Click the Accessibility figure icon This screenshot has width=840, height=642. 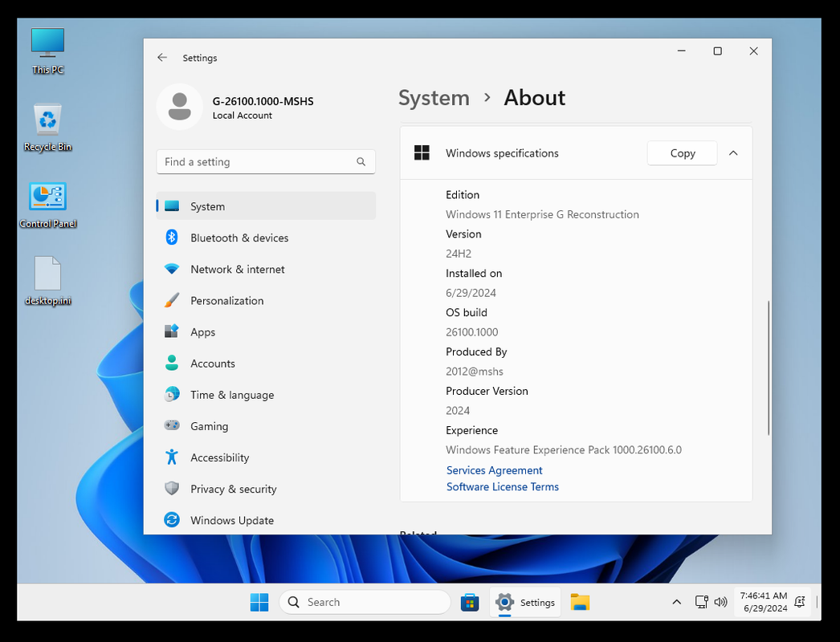coord(171,457)
